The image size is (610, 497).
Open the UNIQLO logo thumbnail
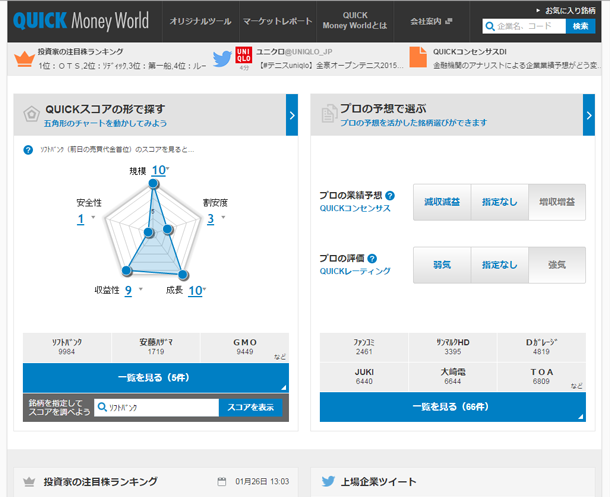point(244,55)
